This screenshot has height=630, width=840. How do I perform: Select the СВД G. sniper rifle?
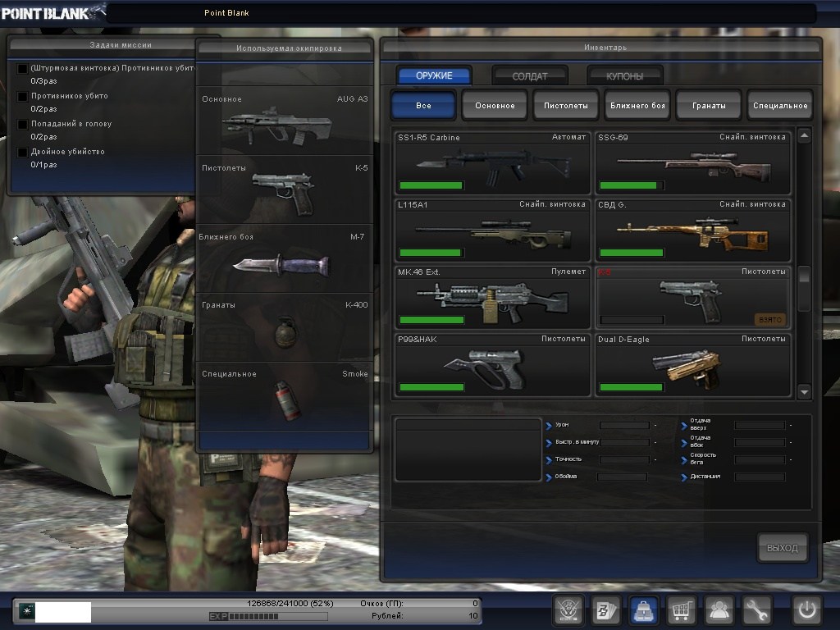692,230
